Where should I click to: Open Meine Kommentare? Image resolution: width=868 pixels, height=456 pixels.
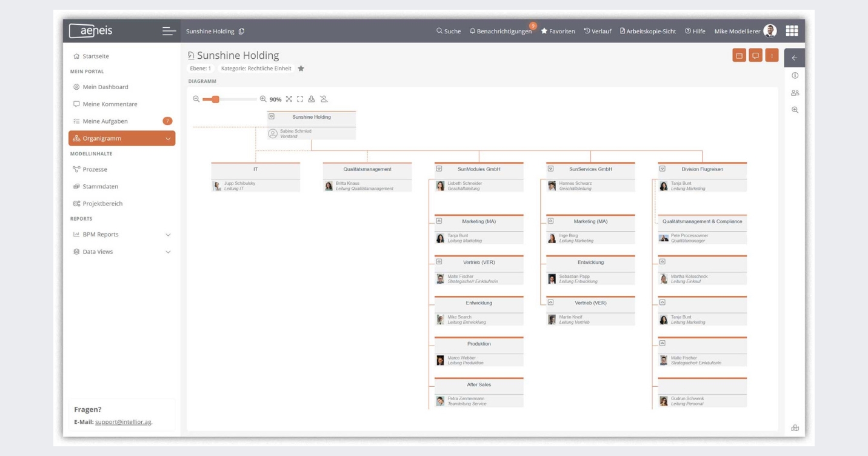click(x=105, y=104)
